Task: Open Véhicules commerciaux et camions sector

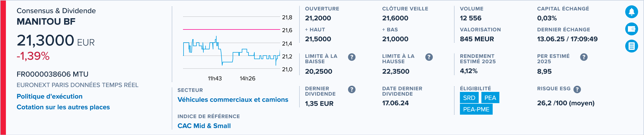Action: click(x=233, y=100)
